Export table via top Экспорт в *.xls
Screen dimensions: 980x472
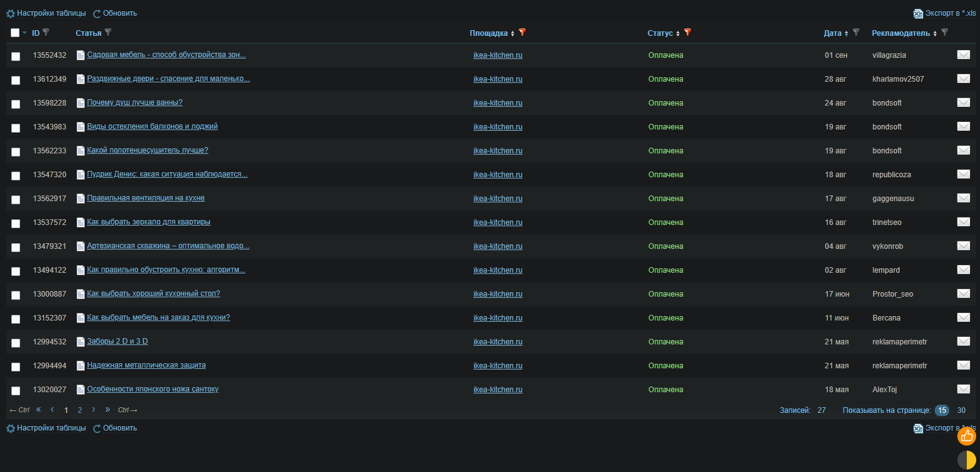point(945,13)
